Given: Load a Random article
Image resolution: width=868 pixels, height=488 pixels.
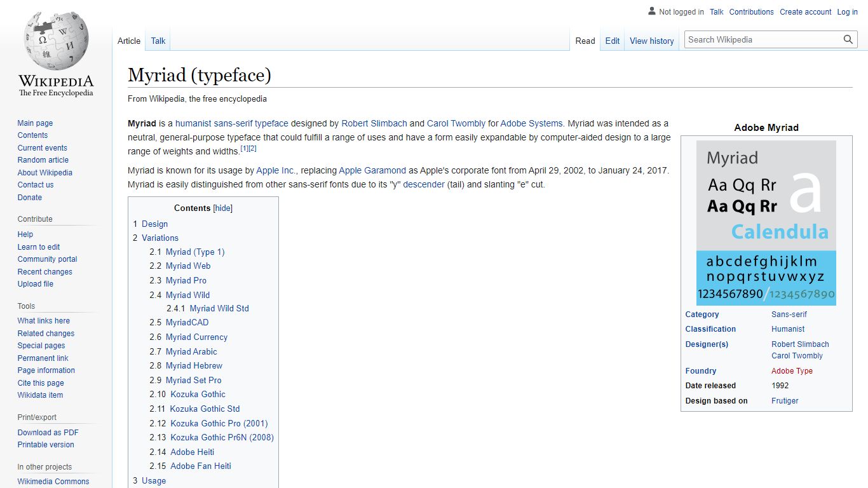Looking at the screenshot, I should (x=43, y=160).
